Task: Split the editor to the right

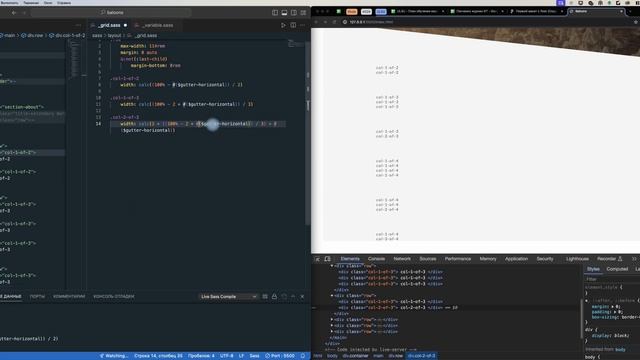Action: pyautogui.click(x=293, y=25)
